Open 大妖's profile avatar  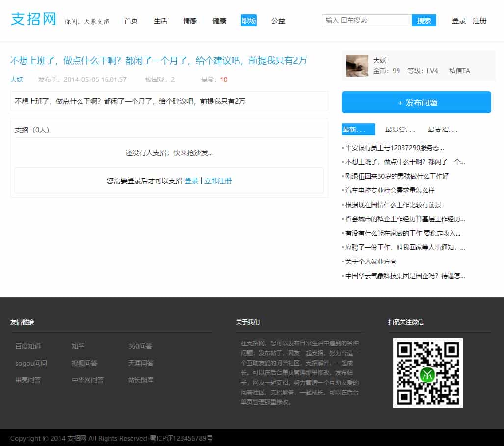(357, 66)
